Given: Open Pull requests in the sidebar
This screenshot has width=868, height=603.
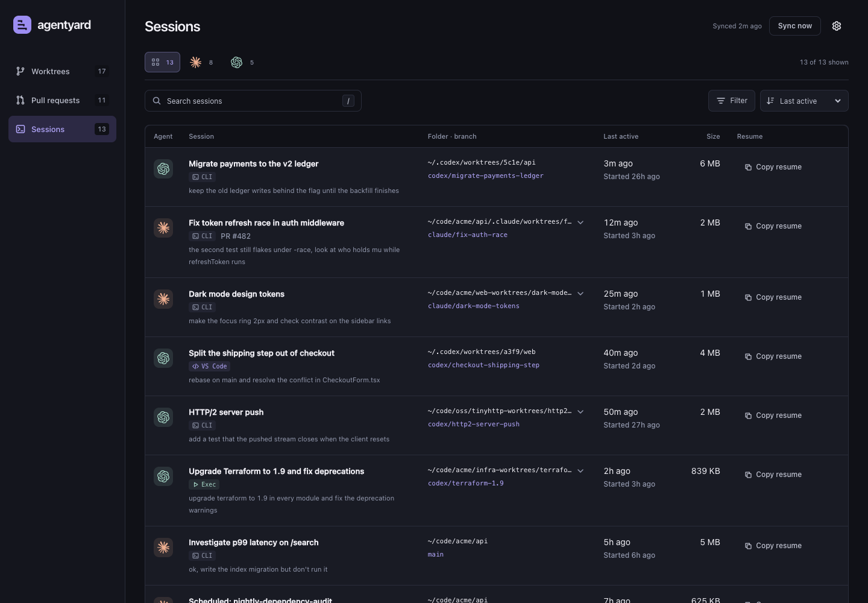Looking at the screenshot, I should pyautogui.click(x=62, y=100).
